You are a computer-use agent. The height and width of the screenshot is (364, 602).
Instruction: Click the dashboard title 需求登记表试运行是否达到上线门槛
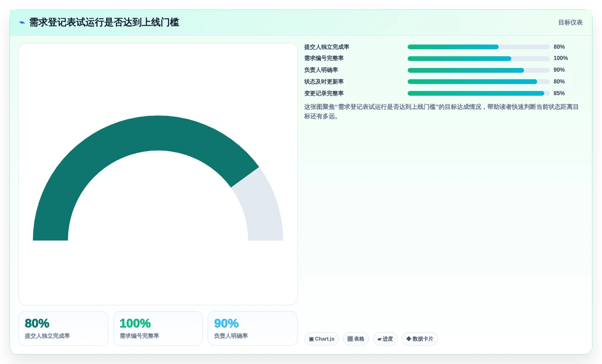click(104, 23)
